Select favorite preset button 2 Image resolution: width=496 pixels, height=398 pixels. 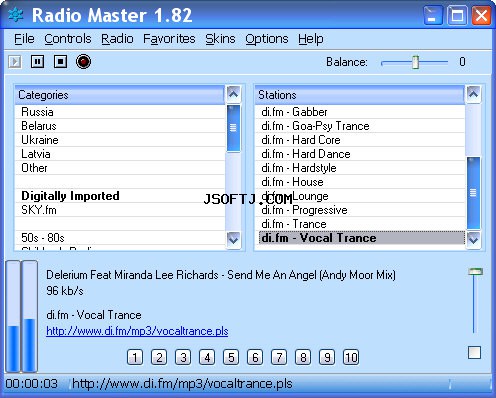(x=159, y=357)
